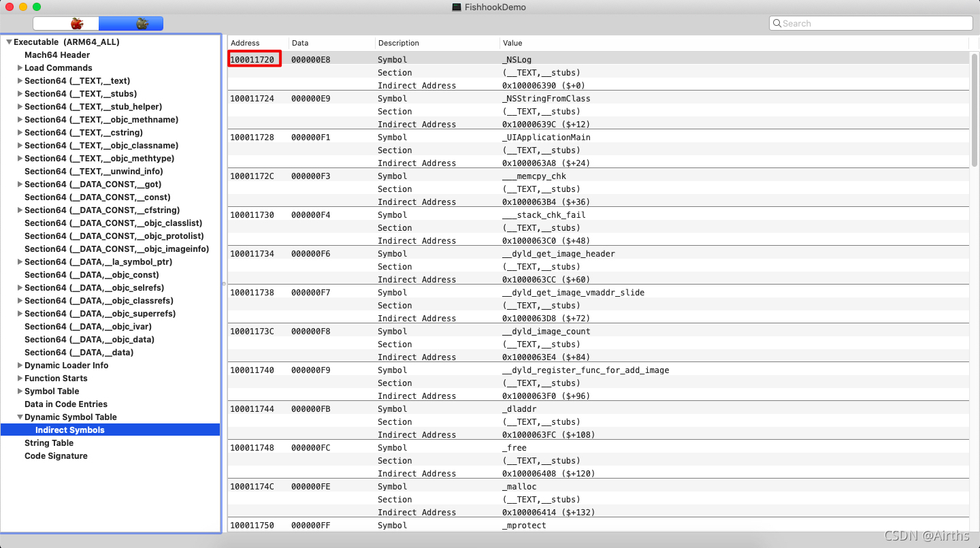Expand Section64 (__DATA_CONST,__got) triangle
980x548 pixels.
[20, 184]
